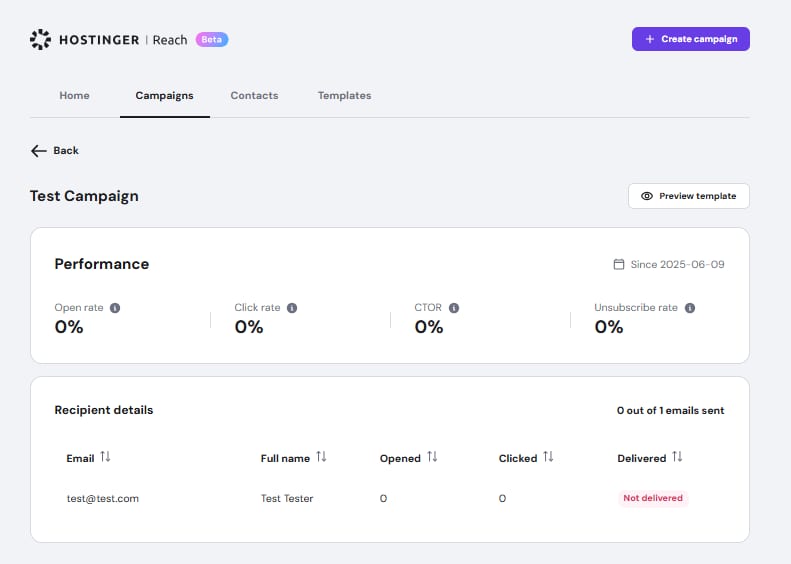Switch to the Contacts tab
The width and height of the screenshot is (791, 564).
point(254,96)
